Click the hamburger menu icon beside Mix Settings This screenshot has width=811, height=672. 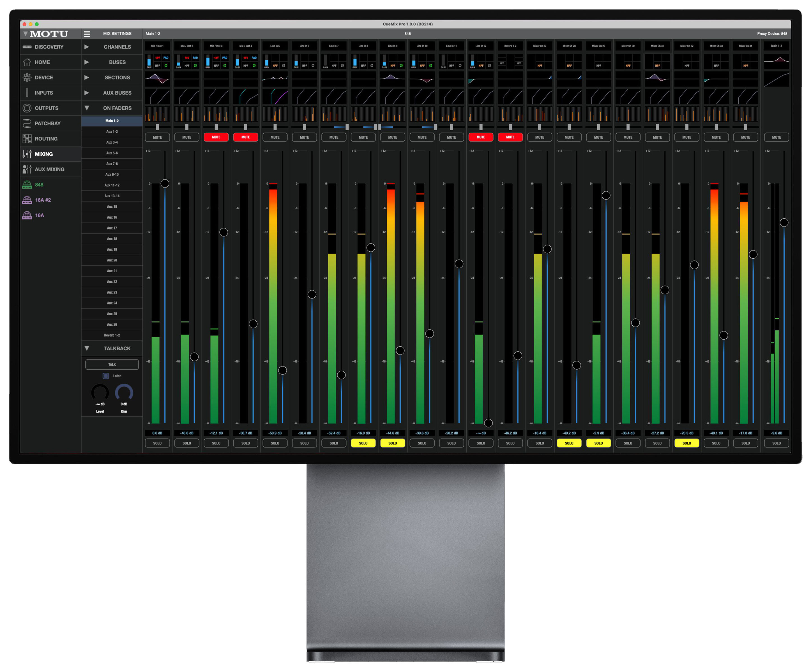click(x=87, y=34)
